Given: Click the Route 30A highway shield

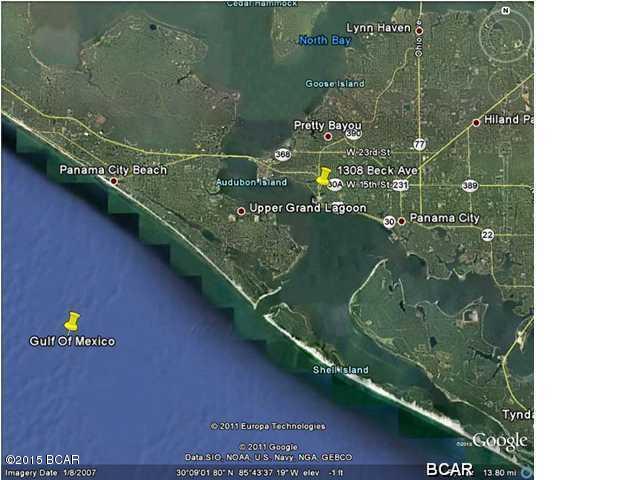Looking at the screenshot, I should click(x=336, y=185).
